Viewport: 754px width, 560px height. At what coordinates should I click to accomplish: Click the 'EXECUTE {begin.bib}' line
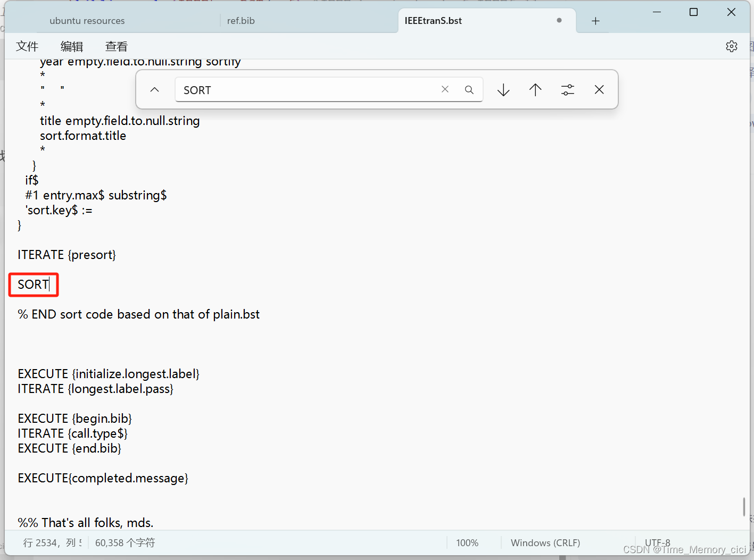(74, 419)
